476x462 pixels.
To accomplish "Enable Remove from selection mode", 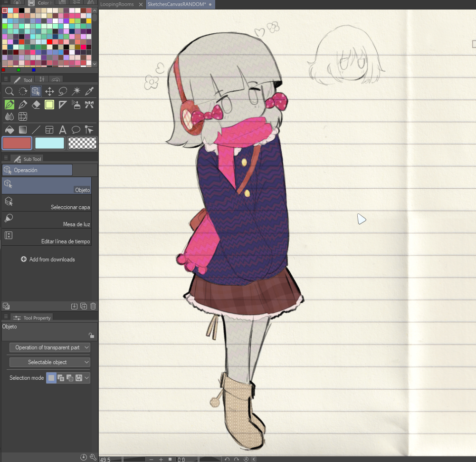I will [70, 378].
